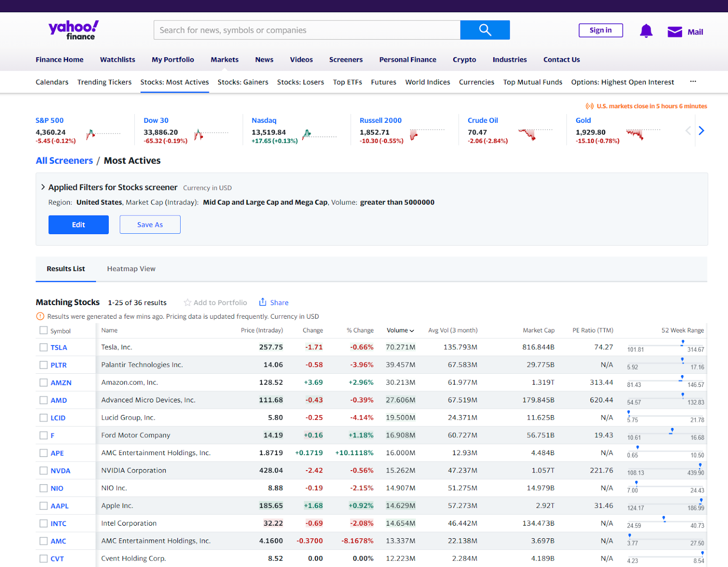Open the Stocks: Gainers sub-tab

243,82
